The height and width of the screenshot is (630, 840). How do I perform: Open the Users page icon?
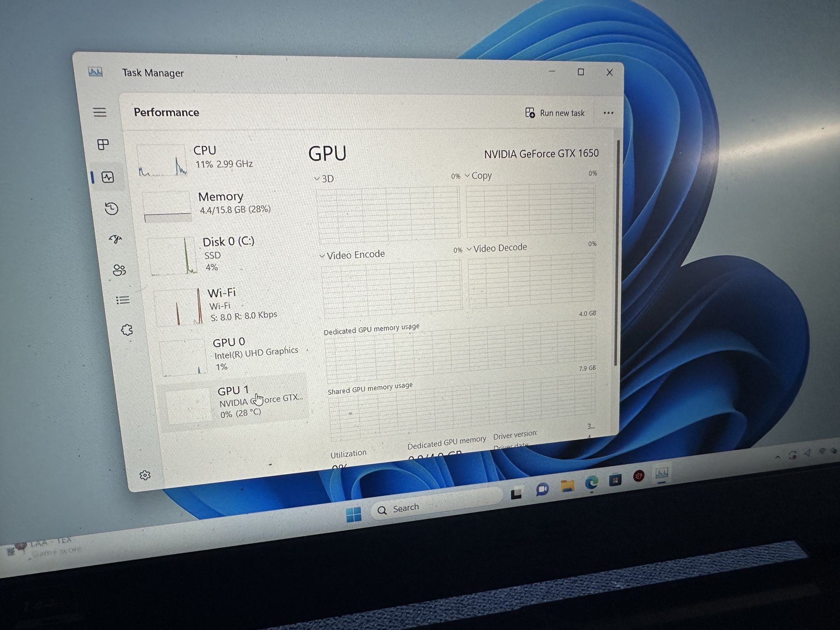pos(119,270)
